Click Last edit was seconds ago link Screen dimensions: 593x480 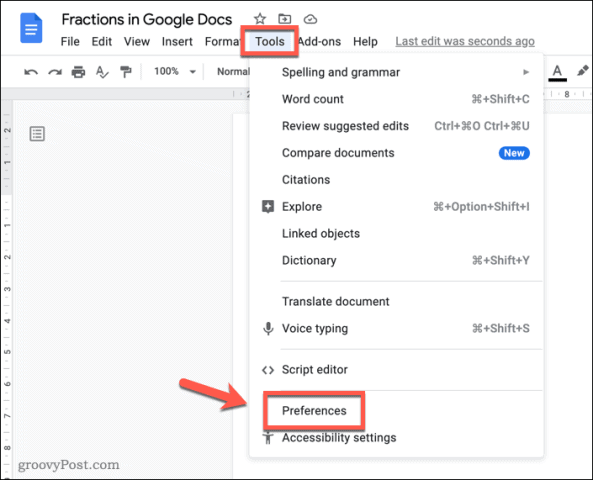(465, 41)
